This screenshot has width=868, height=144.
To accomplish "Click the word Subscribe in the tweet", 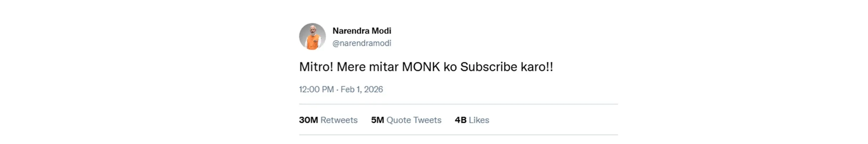I will pos(489,67).
